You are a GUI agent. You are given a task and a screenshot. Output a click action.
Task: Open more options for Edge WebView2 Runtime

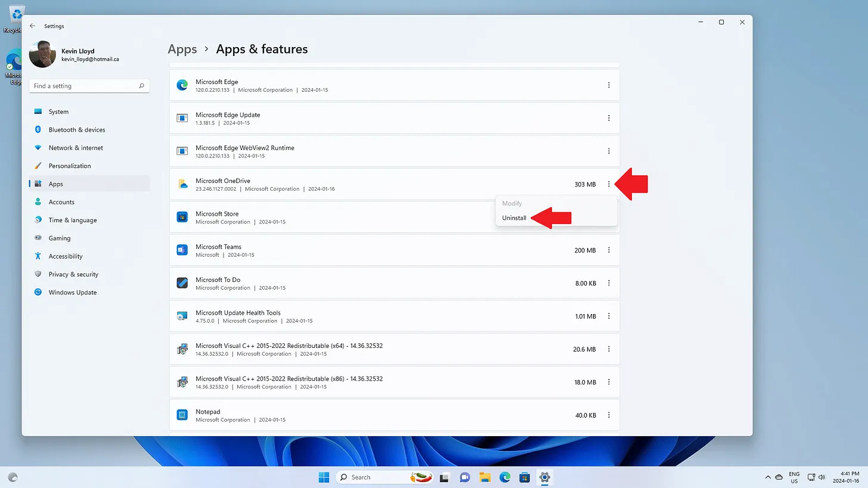point(609,151)
